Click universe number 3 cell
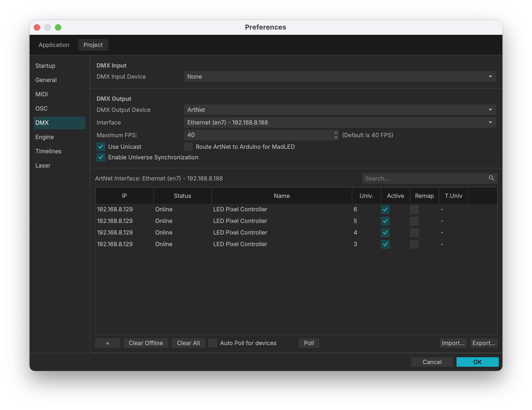The width and height of the screenshot is (532, 410). pos(355,244)
